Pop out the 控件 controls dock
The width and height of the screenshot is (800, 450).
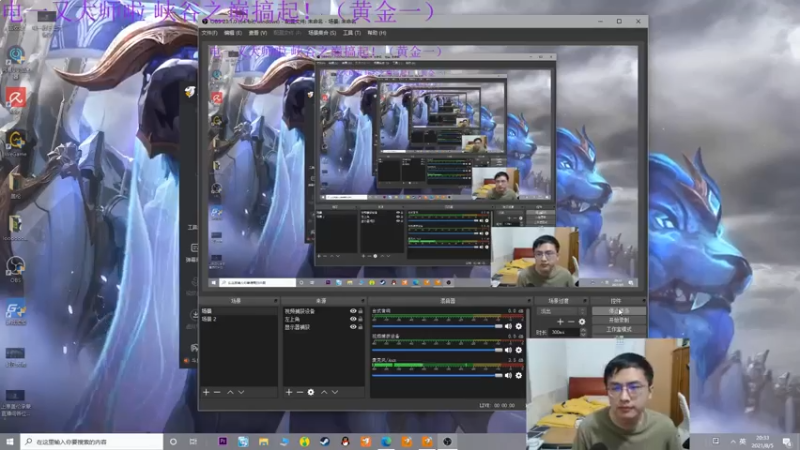[x=643, y=301]
